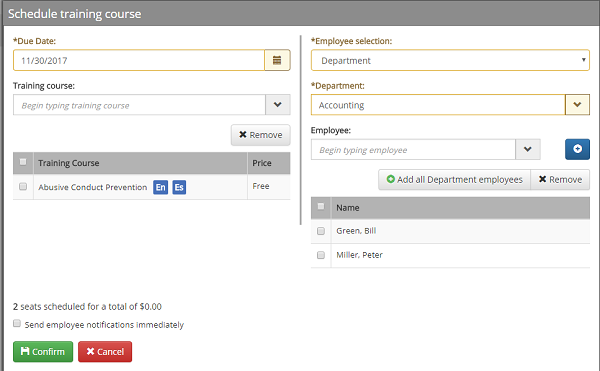This screenshot has height=371, width=600.
Task: Open the Due Date calendar picker
Action: click(x=277, y=60)
